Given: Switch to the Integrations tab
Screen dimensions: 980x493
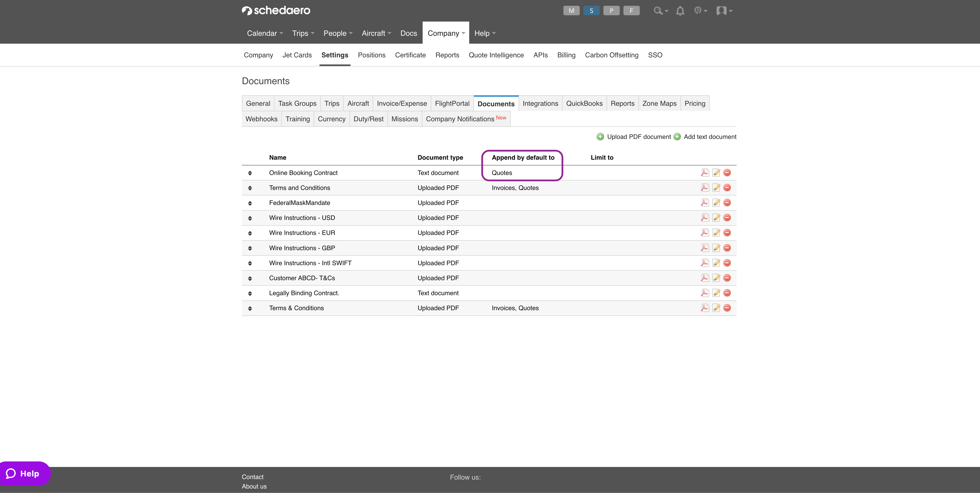Looking at the screenshot, I should click(540, 103).
